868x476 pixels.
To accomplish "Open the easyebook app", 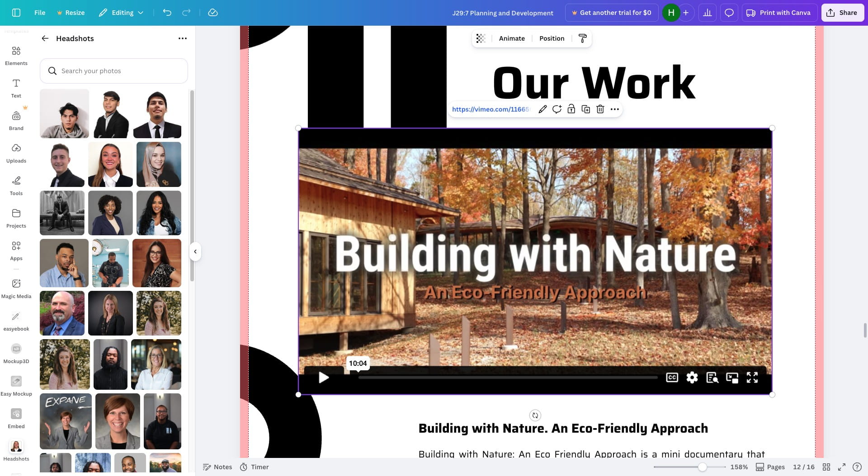I will pos(16,322).
